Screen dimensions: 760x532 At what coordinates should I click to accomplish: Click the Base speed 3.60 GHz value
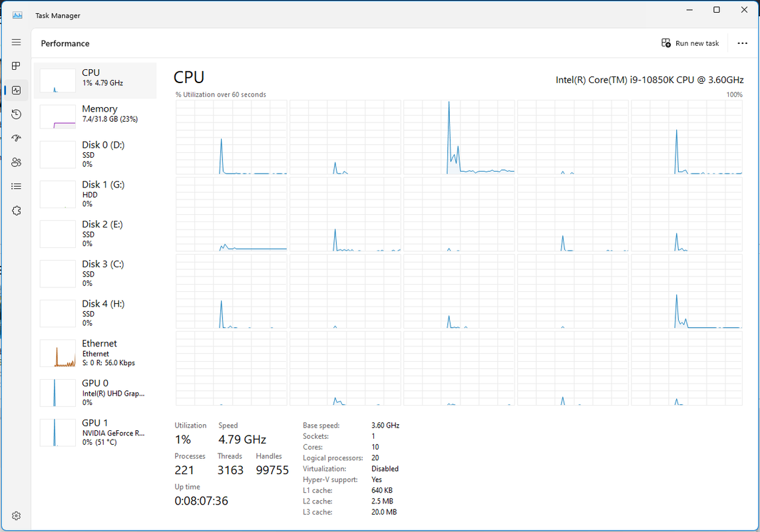pos(385,426)
